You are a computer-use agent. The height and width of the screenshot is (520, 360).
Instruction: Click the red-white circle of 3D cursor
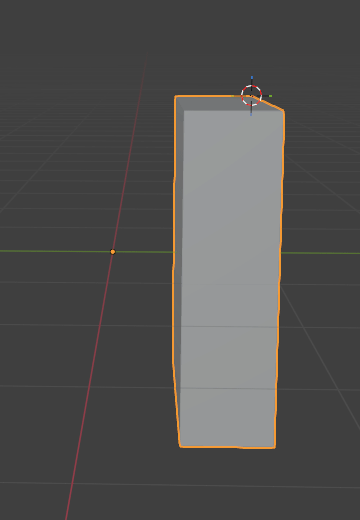(x=251, y=96)
